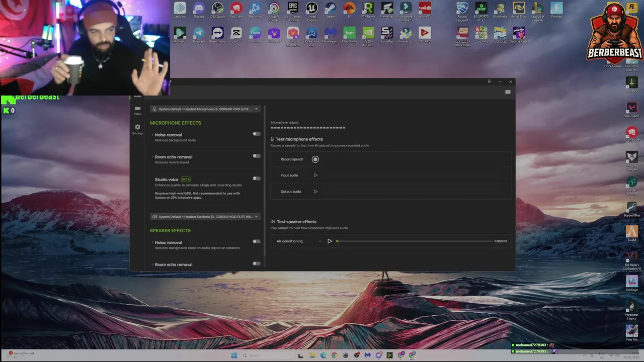Open Fall Guys desktop icon
Screen dimensions: 644x362
(631, 284)
